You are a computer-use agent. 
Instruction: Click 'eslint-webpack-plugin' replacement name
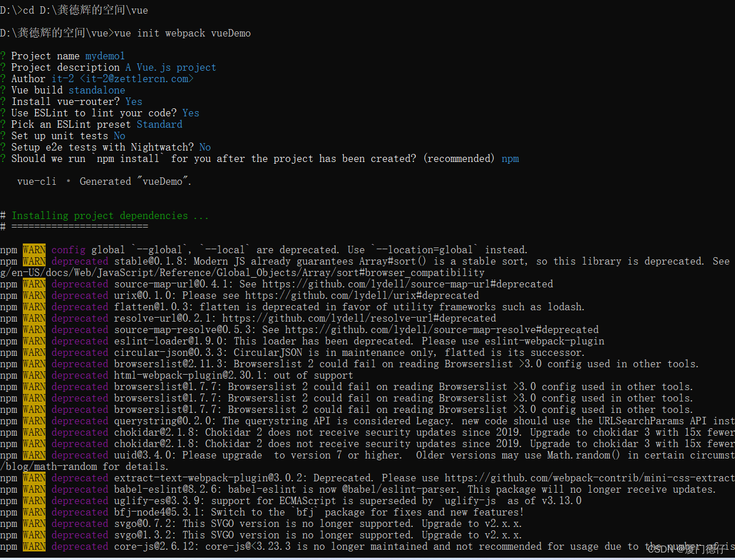coord(545,341)
